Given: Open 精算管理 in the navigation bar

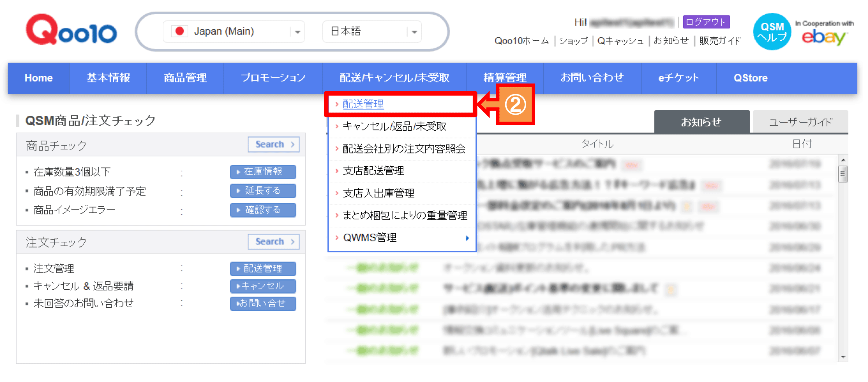Looking at the screenshot, I should tap(505, 78).
